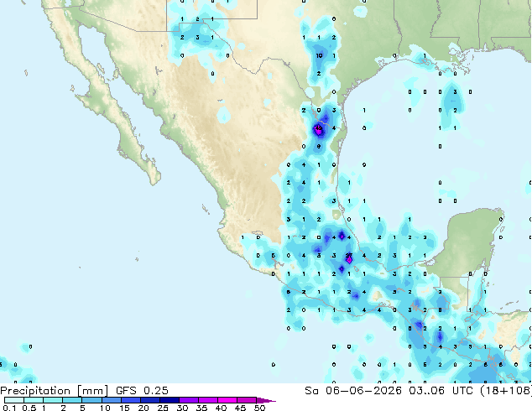Click the '(18+108)' forecast run label
The height and width of the screenshot is (411, 532).
point(506,391)
